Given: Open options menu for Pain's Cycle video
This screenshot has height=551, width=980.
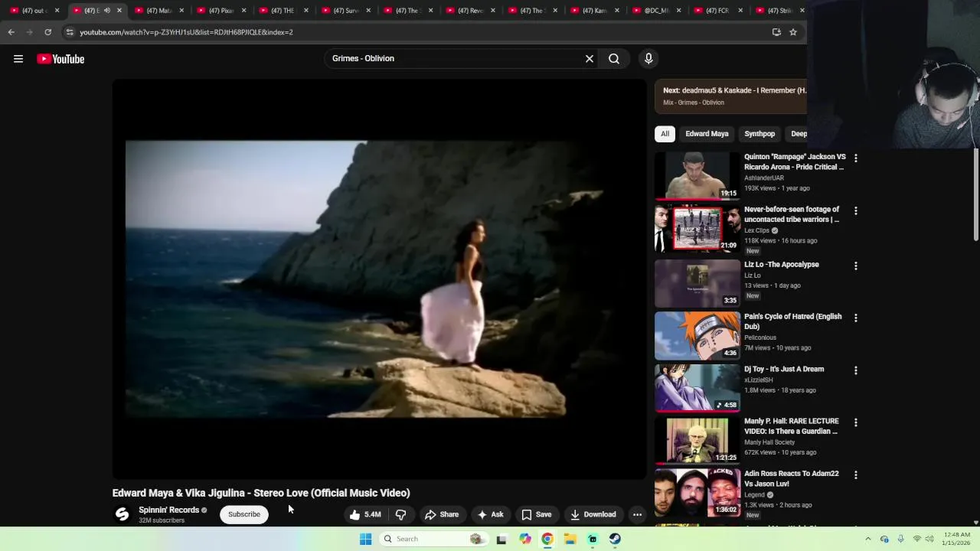Looking at the screenshot, I should click(x=856, y=318).
